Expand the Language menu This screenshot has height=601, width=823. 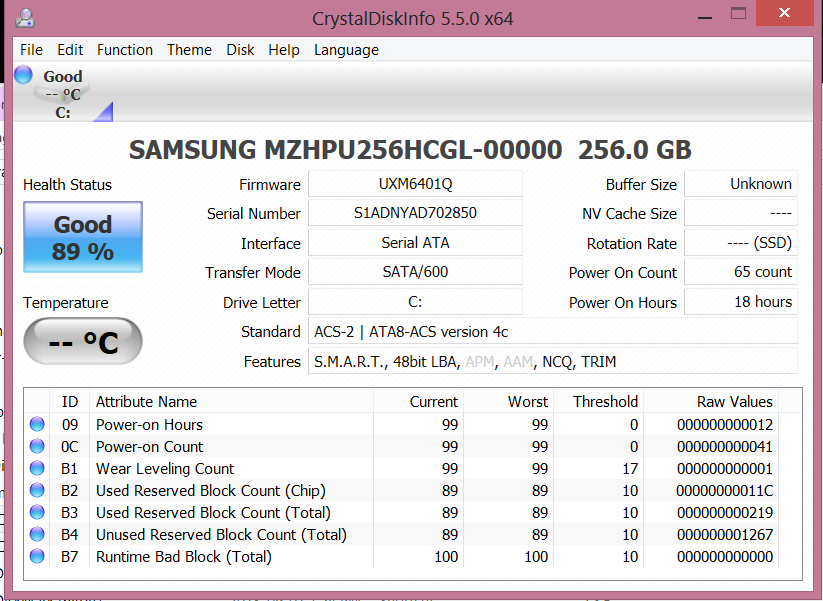pos(346,50)
